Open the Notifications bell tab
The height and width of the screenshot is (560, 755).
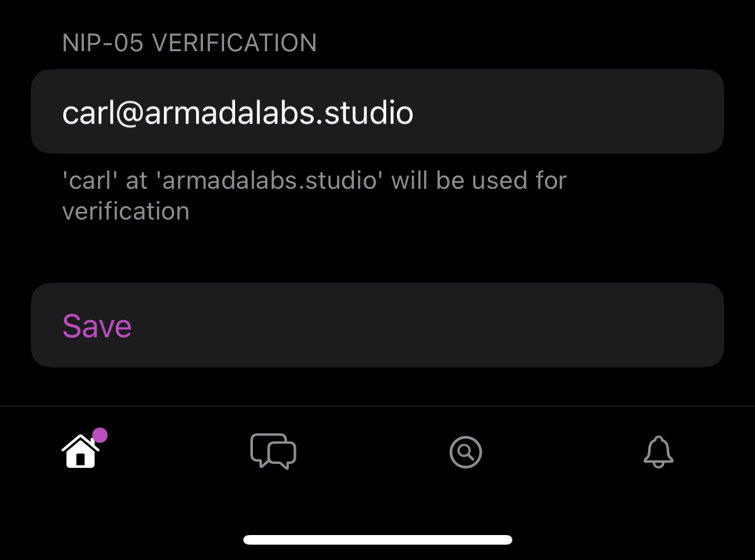point(658,452)
